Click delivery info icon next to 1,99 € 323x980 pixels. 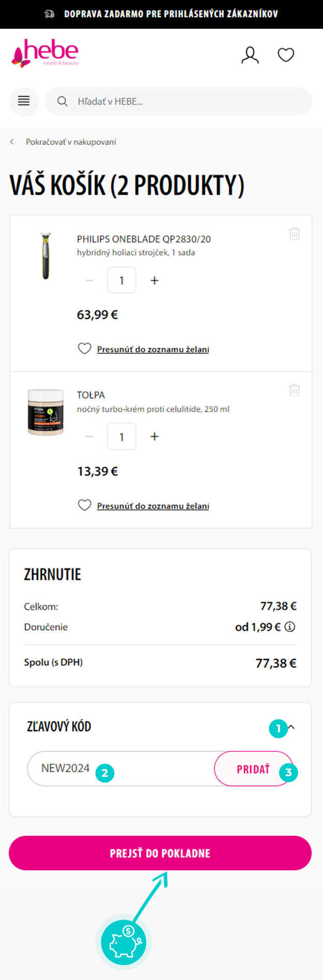pos(290,627)
